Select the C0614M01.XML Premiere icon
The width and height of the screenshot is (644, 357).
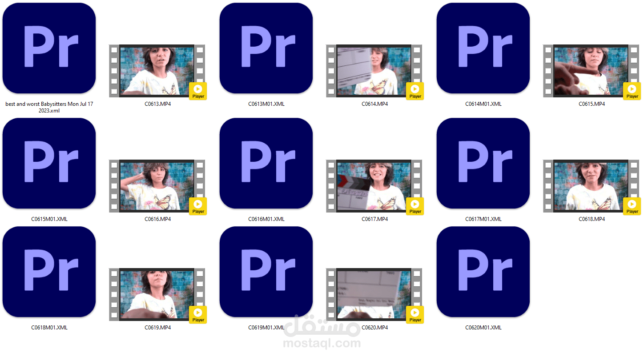pyautogui.click(x=483, y=48)
